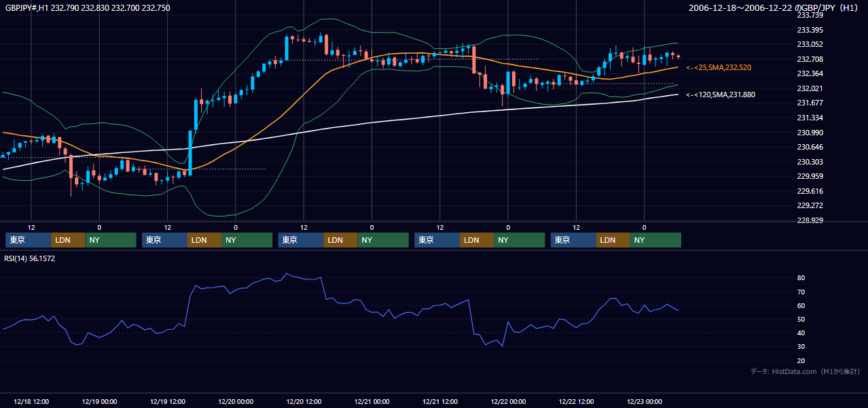Image resolution: width=868 pixels, height=408 pixels.
Task: Click the 12/22 00:00 time axis label
Action: pyautogui.click(x=508, y=401)
